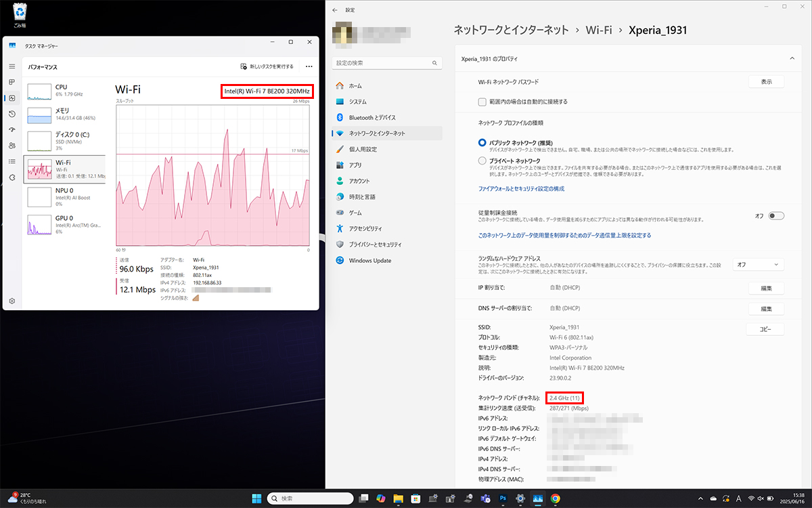The width and height of the screenshot is (812, 508).
Task: Open data usage limit link
Action: coord(564,236)
